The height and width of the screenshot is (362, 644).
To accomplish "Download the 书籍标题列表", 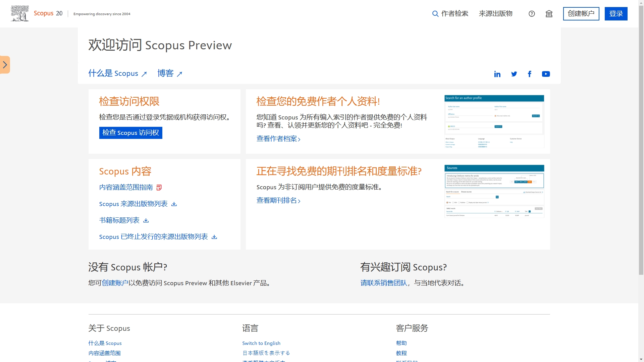I will pos(119,220).
